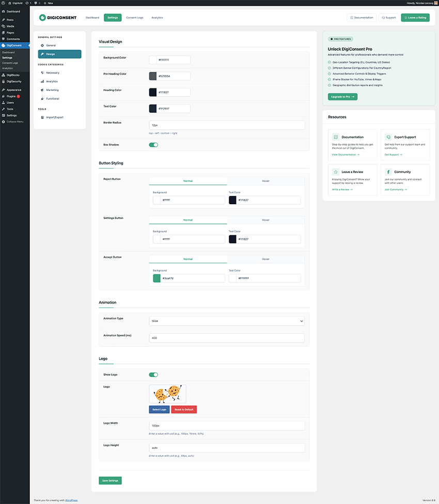Follow the Get Support link
The width and height of the screenshot is (439, 504).
pyautogui.click(x=394, y=155)
